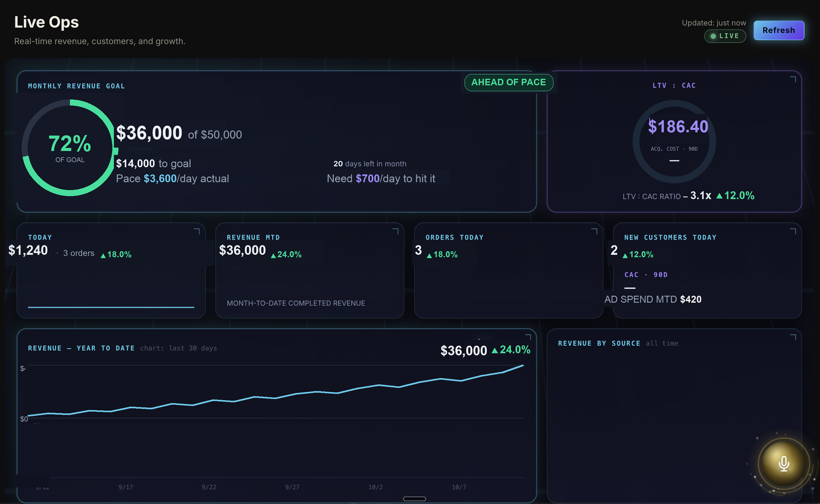
Task: Click the 72% of goal progress ring
Action: [x=70, y=148]
